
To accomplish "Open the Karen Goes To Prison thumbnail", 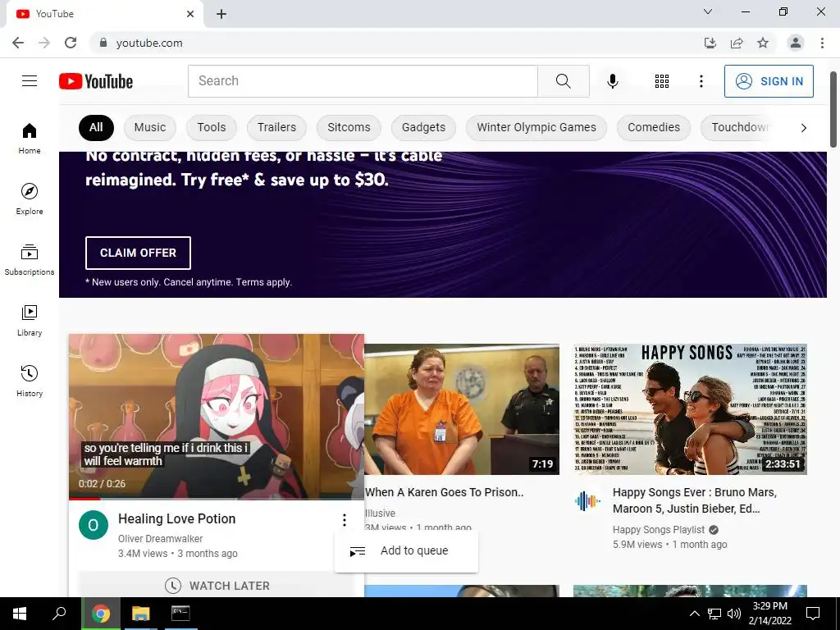I will (x=462, y=409).
